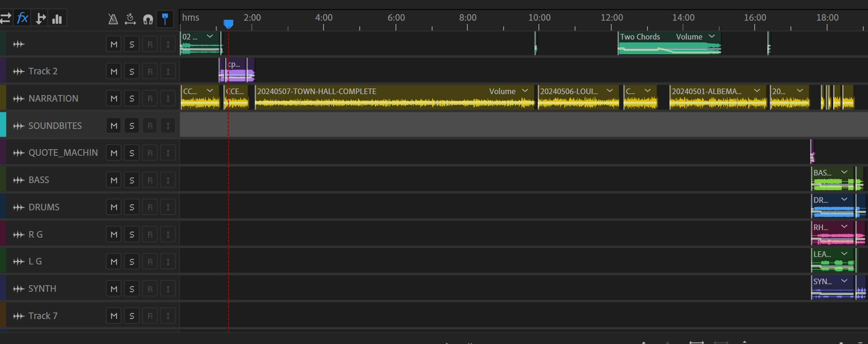868x344 pixels.
Task: Expand chevron on the RH clip
Action: 844,227
